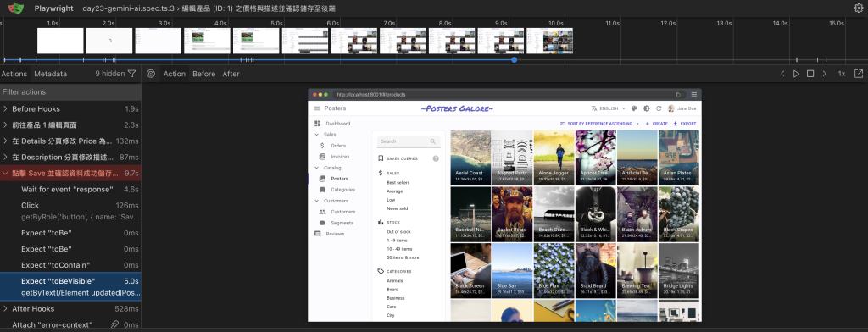868x332 pixels.
Task: Apply the Best sellers sales filter
Action: click(398, 183)
